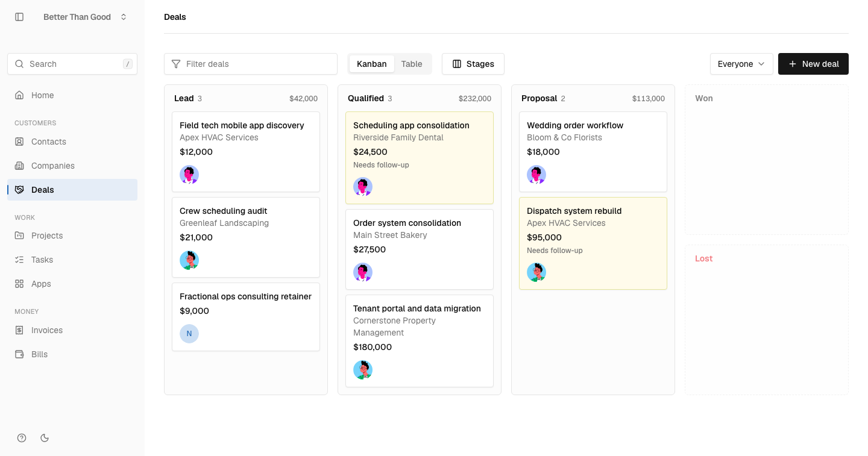Collapse the sidebar panel icon
Screen dimensions: 868x456
pyautogui.click(x=19, y=17)
